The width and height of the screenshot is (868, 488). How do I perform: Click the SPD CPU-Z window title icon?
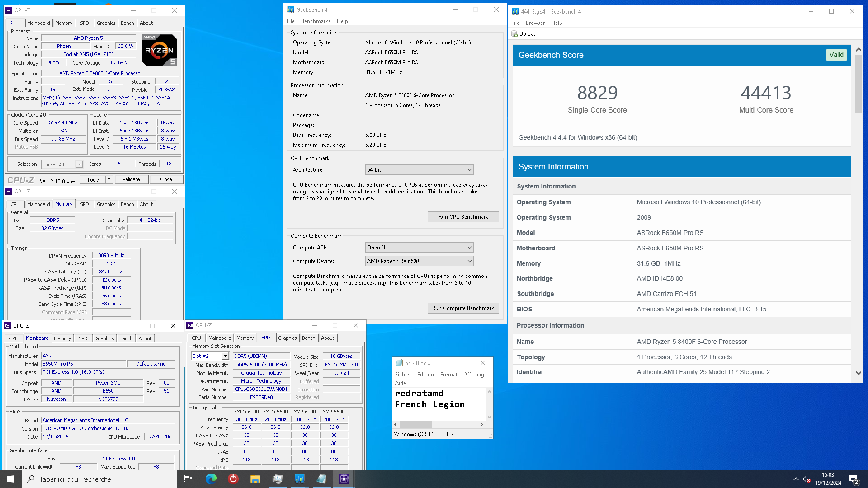pyautogui.click(x=190, y=325)
